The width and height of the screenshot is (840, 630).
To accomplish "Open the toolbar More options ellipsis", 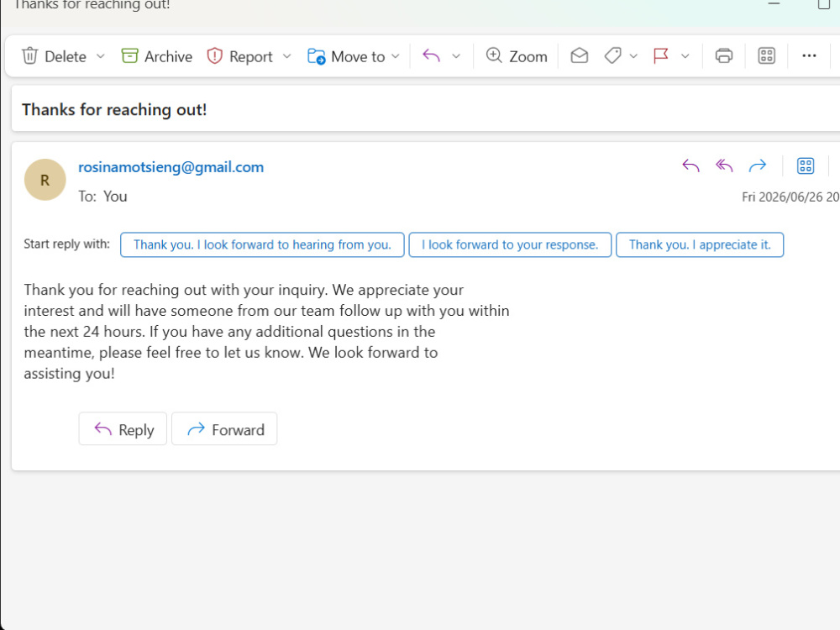I will click(809, 55).
